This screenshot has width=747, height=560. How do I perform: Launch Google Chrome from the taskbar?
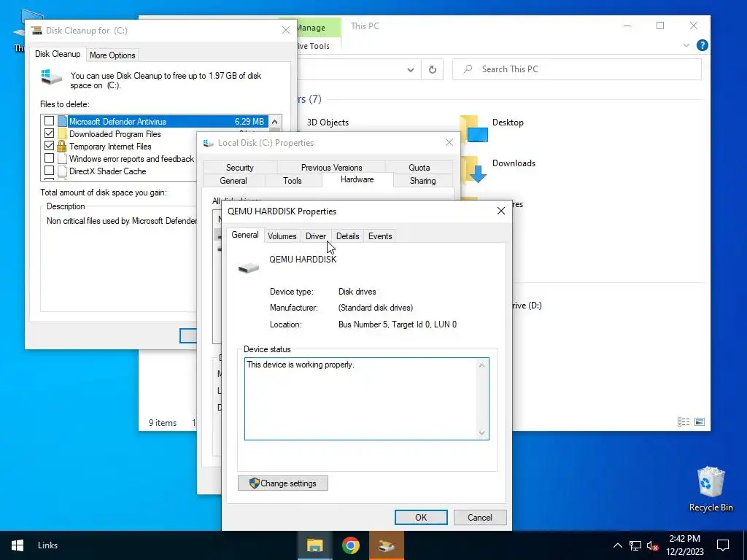point(350,545)
